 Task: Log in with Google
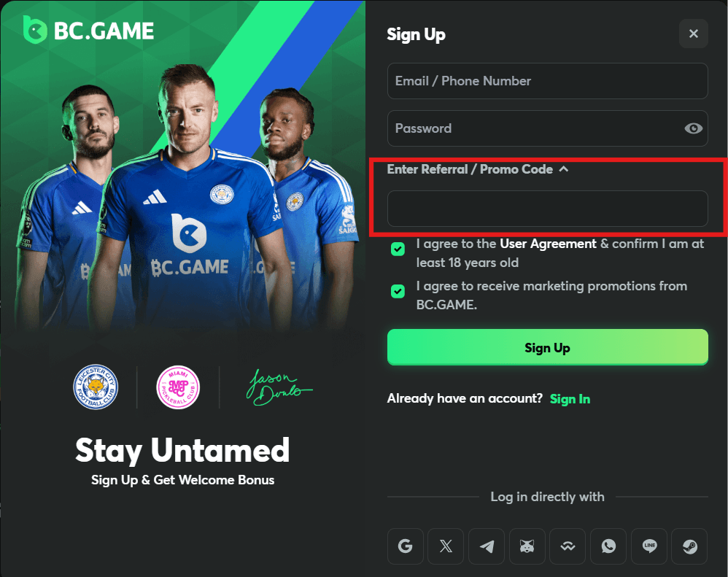[406, 546]
